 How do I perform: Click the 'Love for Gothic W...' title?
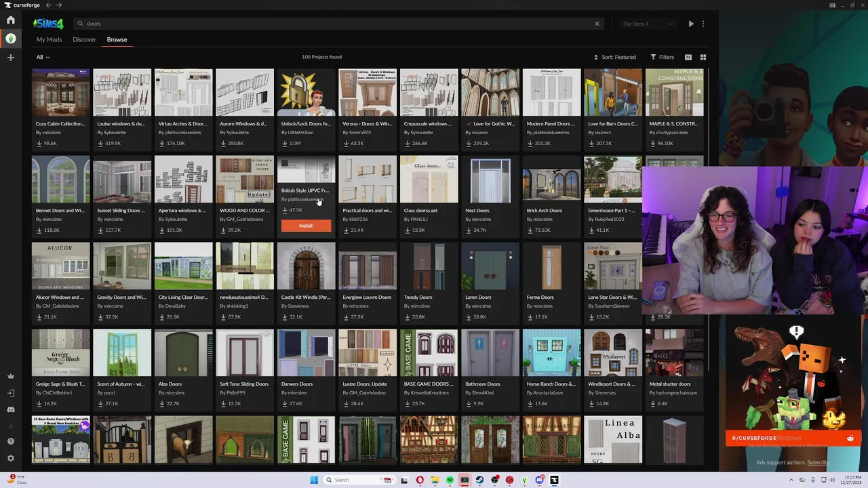(x=494, y=124)
